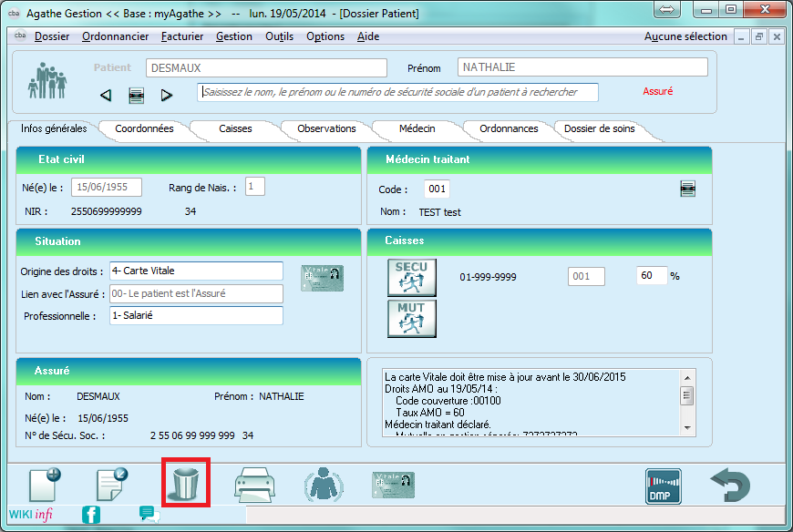Click the SECU caisse button
The height and width of the screenshot is (532, 793).
coord(412,277)
